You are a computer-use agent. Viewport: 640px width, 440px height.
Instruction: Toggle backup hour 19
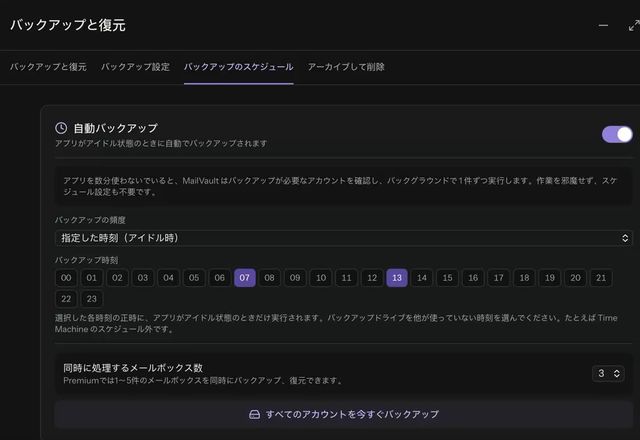click(550, 278)
